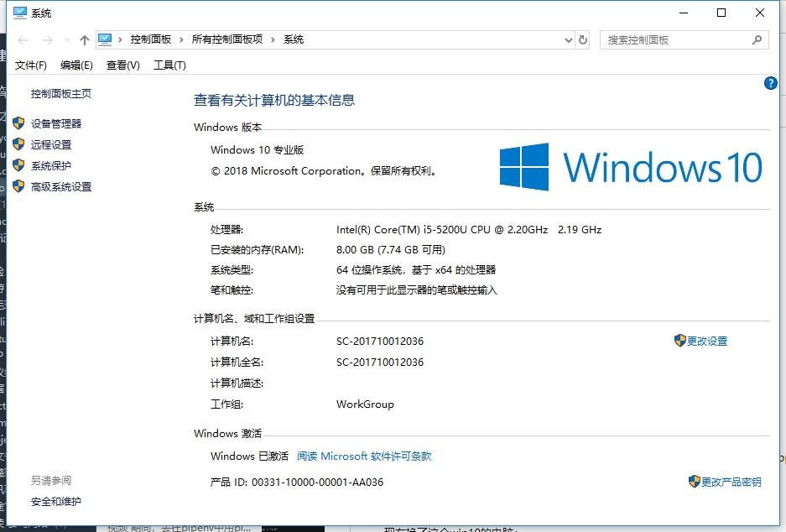Viewport: 786px width, 532px height.
Task: Go up one level with the up arrow
Action: pyautogui.click(x=84, y=40)
